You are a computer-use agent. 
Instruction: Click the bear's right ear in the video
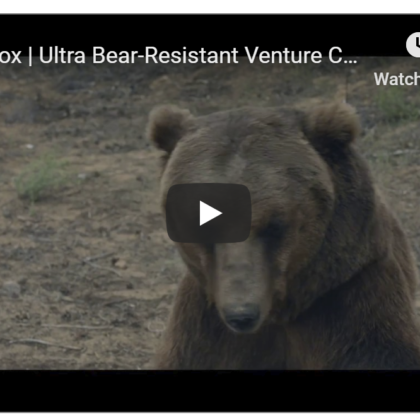click(x=332, y=123)
